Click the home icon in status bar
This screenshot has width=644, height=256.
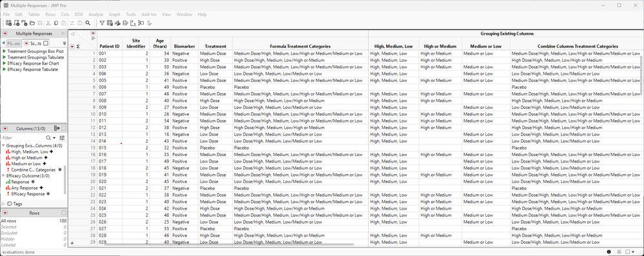[x=619, y=252]
